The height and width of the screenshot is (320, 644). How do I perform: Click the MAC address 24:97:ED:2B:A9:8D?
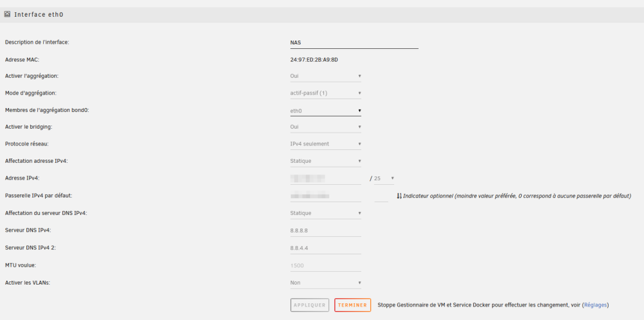tap(314, 60)
